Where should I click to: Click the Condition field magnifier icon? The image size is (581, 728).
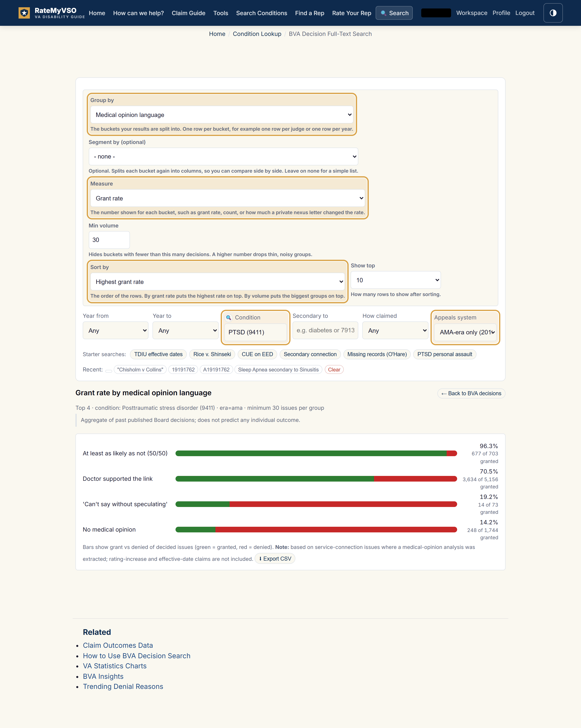point(229,317)
